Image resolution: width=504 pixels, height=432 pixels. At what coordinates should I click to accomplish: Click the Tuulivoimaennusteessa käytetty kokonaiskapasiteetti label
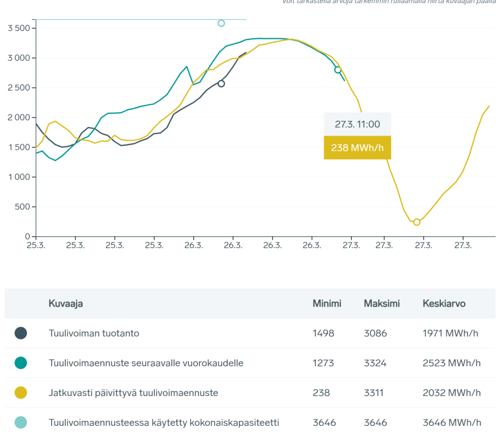point(164,422)
